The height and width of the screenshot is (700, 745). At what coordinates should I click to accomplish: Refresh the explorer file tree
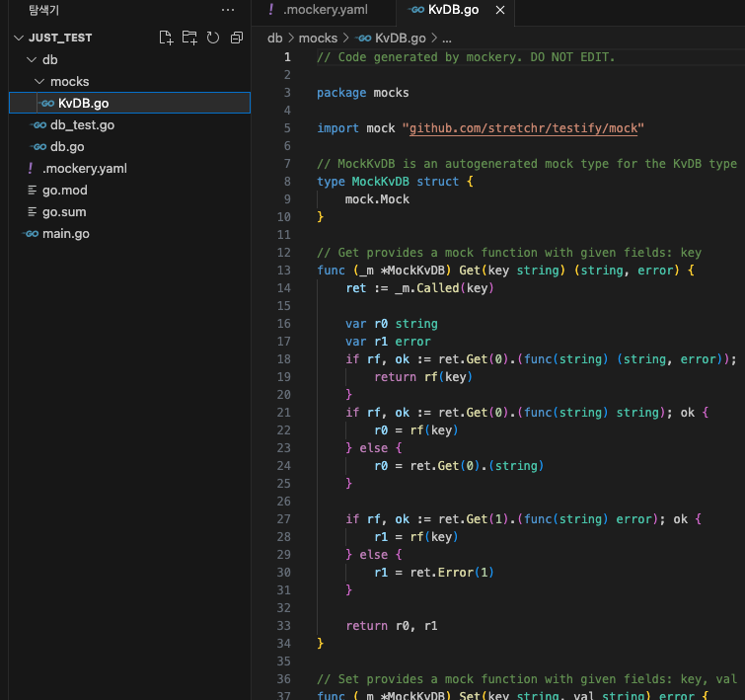tap(213, 38)
